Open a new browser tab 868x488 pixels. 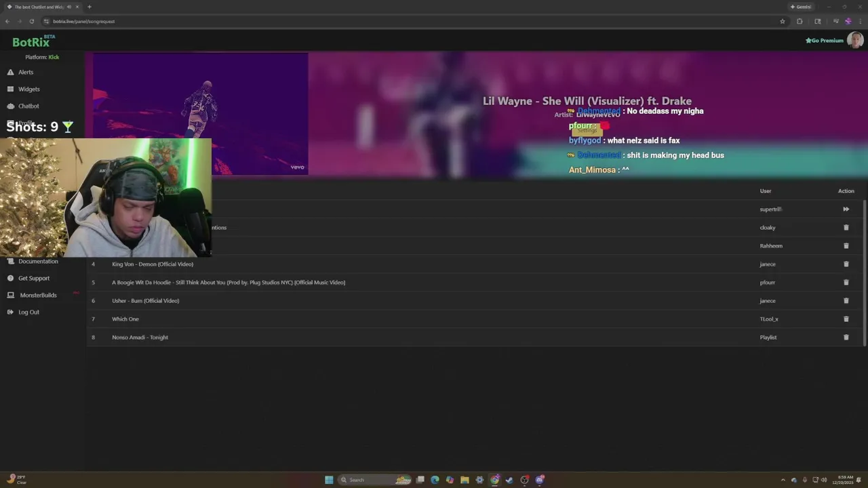(x=90, y=7)
